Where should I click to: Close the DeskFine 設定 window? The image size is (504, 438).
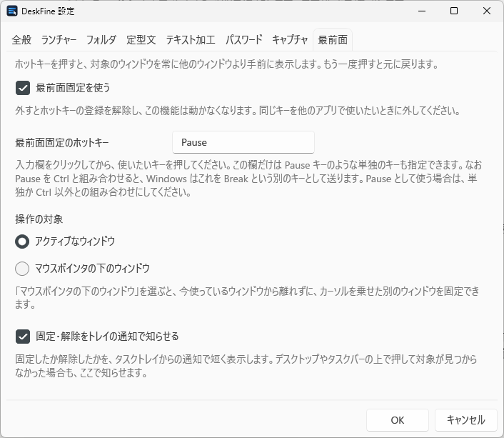(487, 11)
